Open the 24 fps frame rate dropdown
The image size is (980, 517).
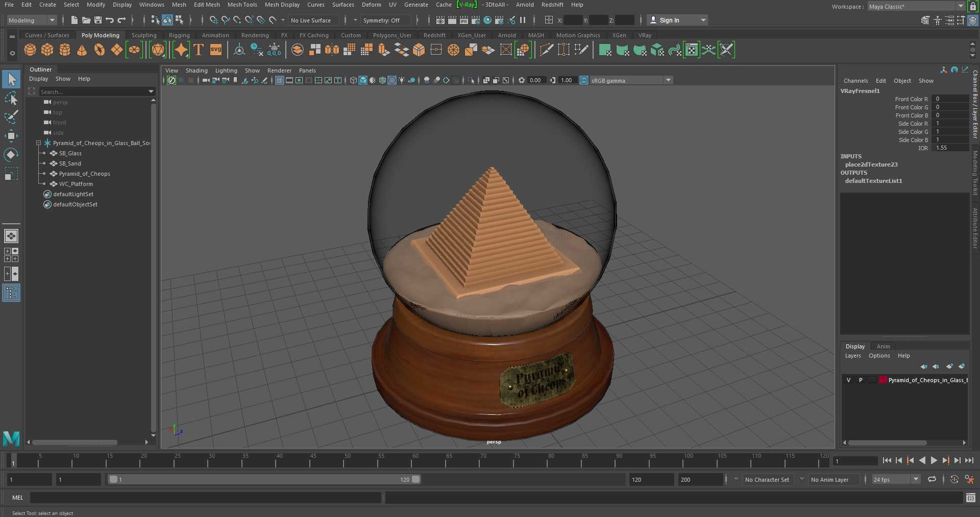click(x=896, y=479)
